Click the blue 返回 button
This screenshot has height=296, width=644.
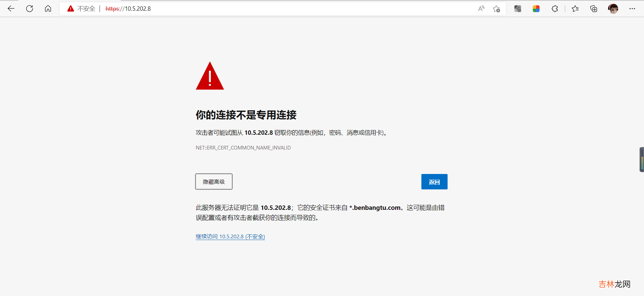[434, 182]
